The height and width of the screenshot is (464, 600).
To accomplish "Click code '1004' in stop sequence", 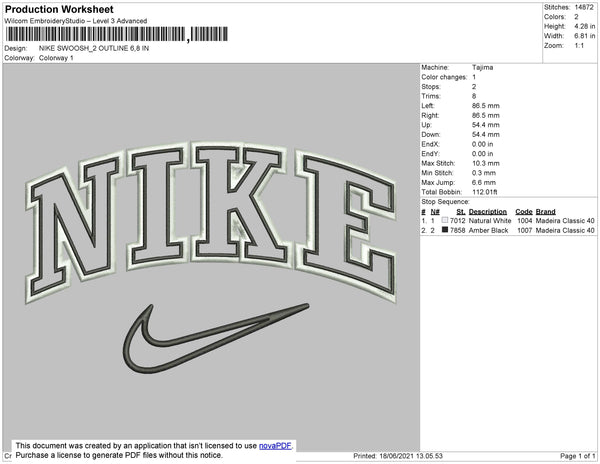I will 525,221.
